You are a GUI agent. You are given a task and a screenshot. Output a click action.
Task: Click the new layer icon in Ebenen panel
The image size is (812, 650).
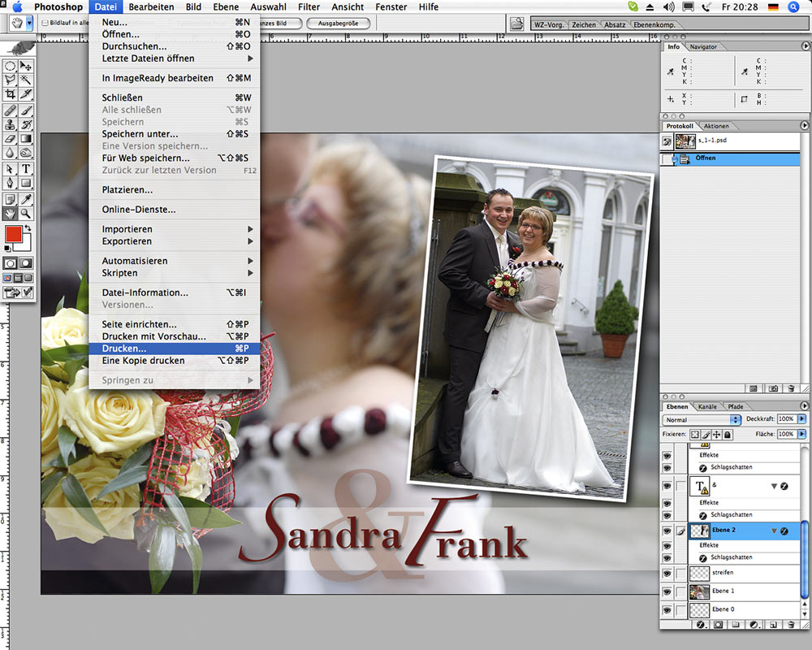tap(772, 625)
